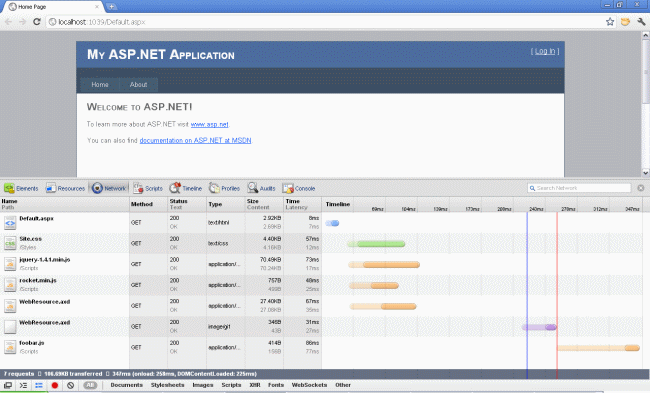Screen dimensions: 650x393
Task: Sort by the Status column header
Action: click(187, 204)
